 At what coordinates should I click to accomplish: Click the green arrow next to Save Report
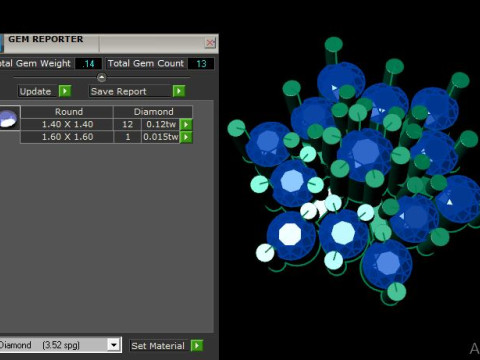pos(179,91)
